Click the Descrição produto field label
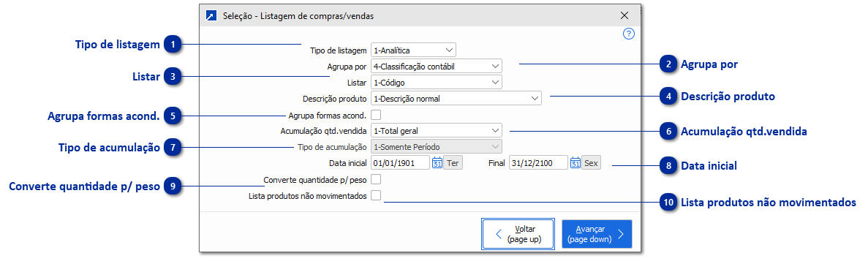The image size is (868, 264). pos(334,99)
